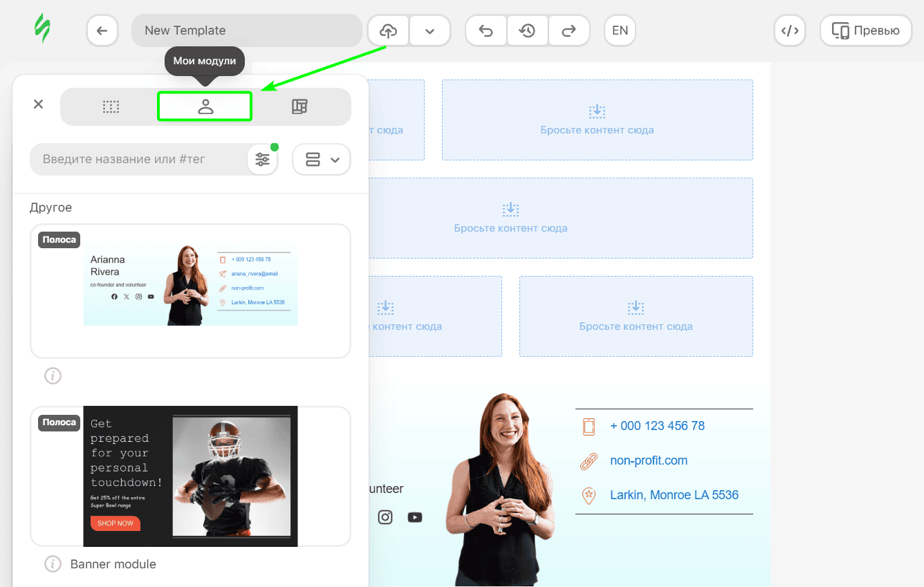
Task: Click the redo arrow icon
Action: [x=569, y=30]
